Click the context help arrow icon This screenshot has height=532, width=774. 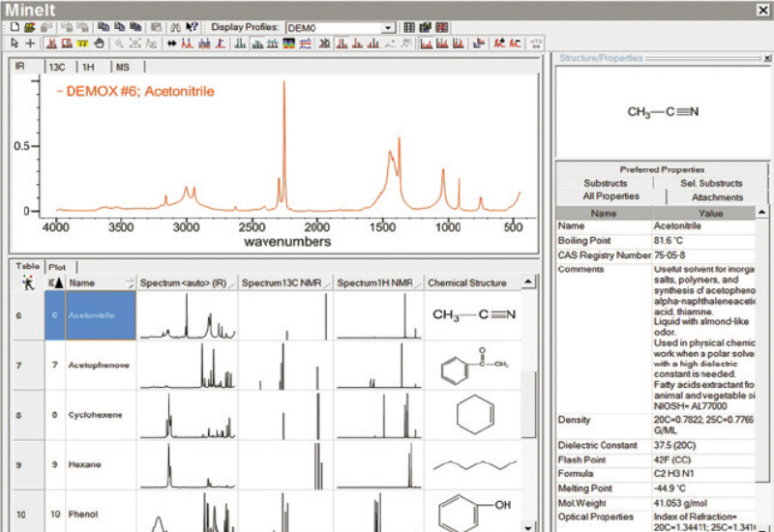193,28
